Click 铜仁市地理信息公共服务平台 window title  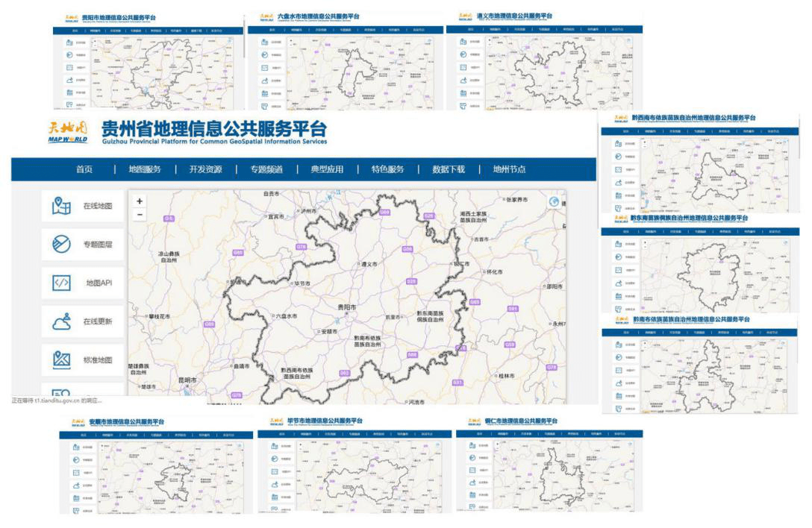pos(521,421)
